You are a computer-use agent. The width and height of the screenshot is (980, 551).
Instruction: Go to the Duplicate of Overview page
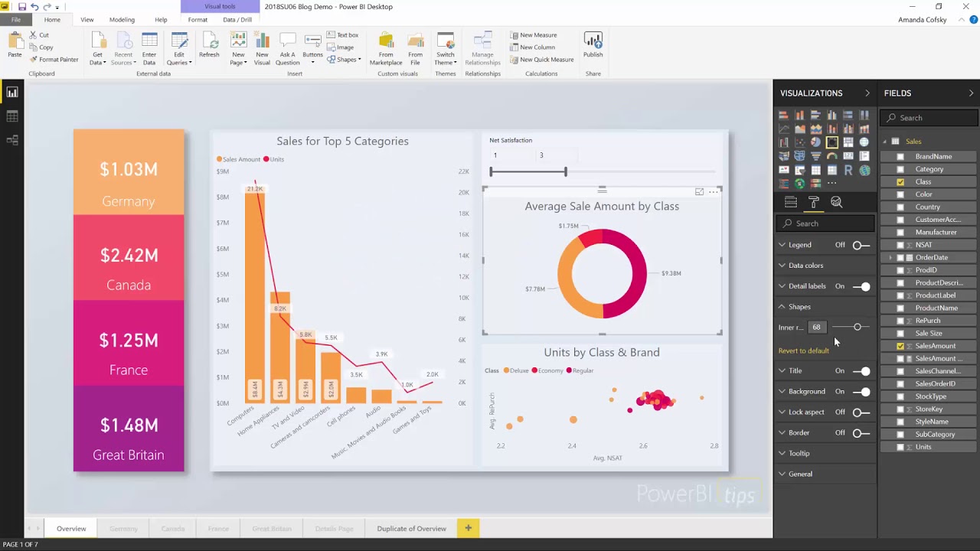[411, 529]
